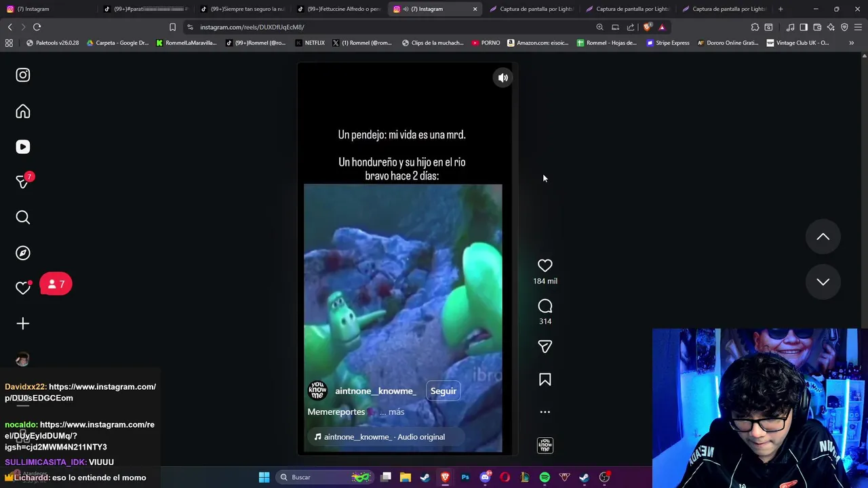Screen dimensions: 868x488
Task: Open File Explorer from the taskbar
Action: tap(406, 477)
